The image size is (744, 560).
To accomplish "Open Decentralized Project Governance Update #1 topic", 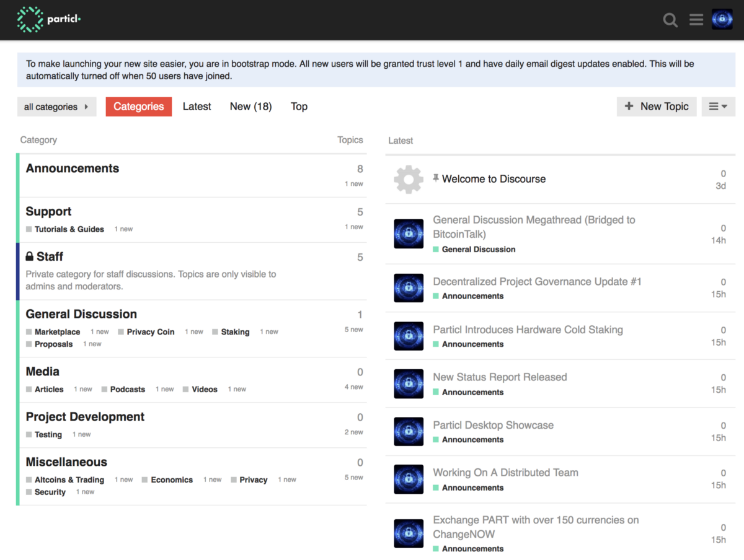I will (x=538, y=282).
